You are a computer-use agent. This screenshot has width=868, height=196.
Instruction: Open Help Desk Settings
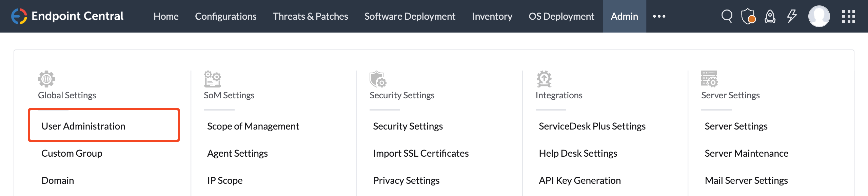pos(578,153)
